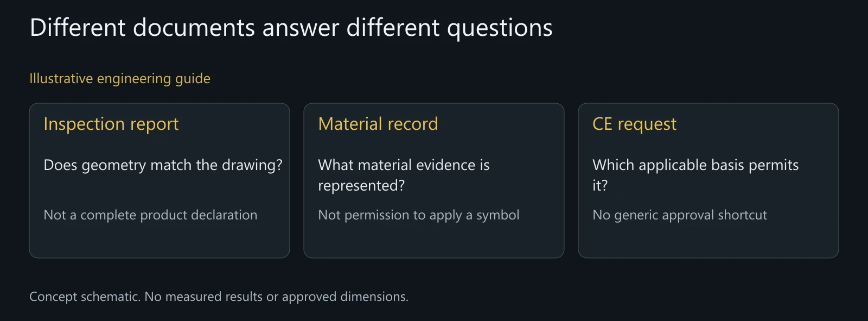
Task: Click empty area inside CE request card
Action: (709, 241)
